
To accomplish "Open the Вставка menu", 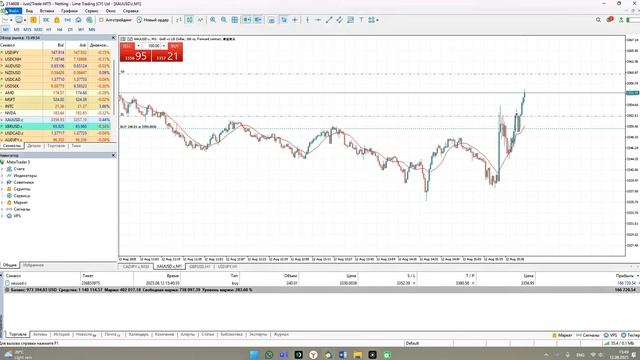I will (x=47, y=11).
